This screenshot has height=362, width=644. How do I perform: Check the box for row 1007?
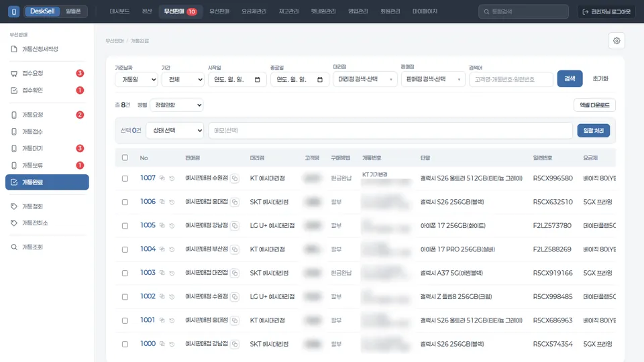click(125, 178)
